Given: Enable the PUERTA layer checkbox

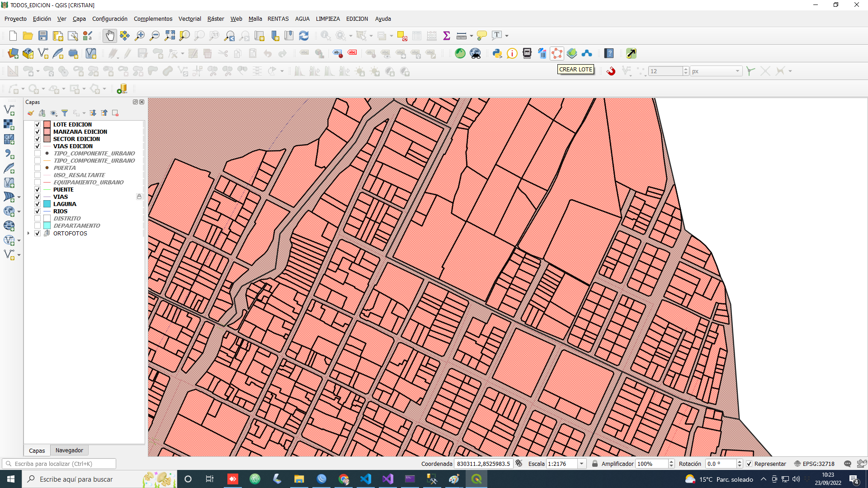Looking at the screenshot, I should [38, 168].
